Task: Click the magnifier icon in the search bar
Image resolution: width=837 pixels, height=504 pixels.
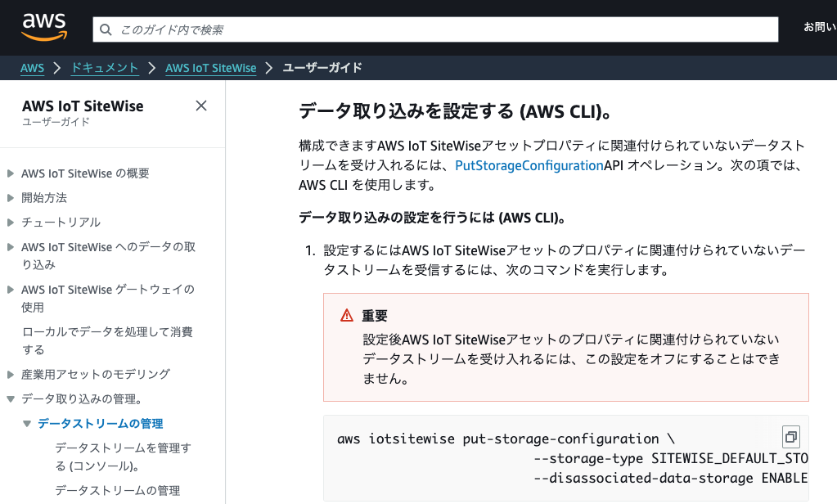Action: coord(106,29)
